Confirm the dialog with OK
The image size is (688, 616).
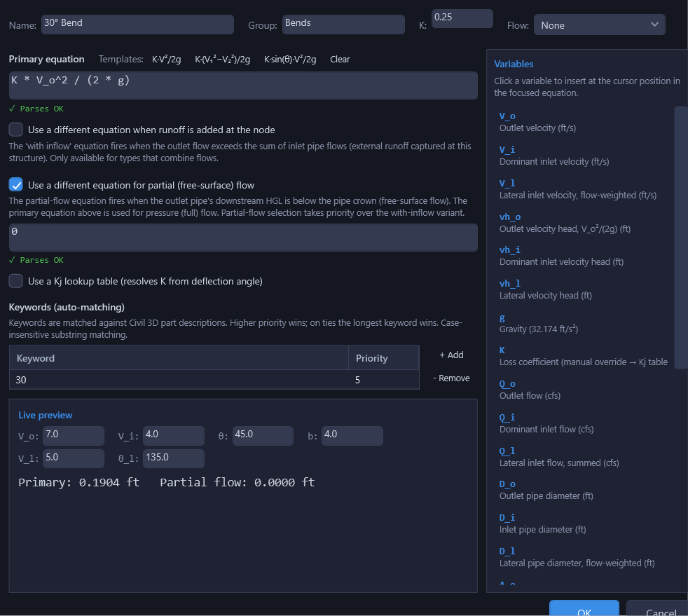point(584,608)
